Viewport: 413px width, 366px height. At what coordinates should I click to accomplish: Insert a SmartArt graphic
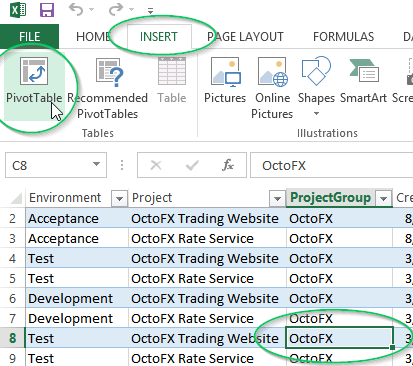coord(363,80)
